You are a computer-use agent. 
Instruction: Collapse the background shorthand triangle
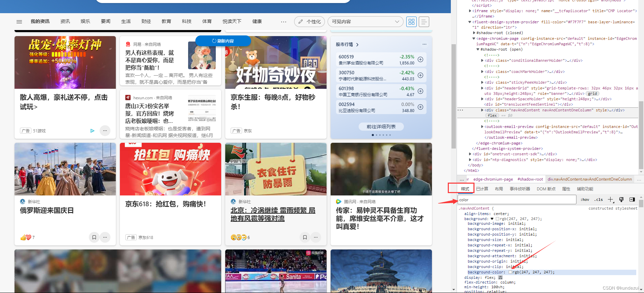(x=492, y=219)
